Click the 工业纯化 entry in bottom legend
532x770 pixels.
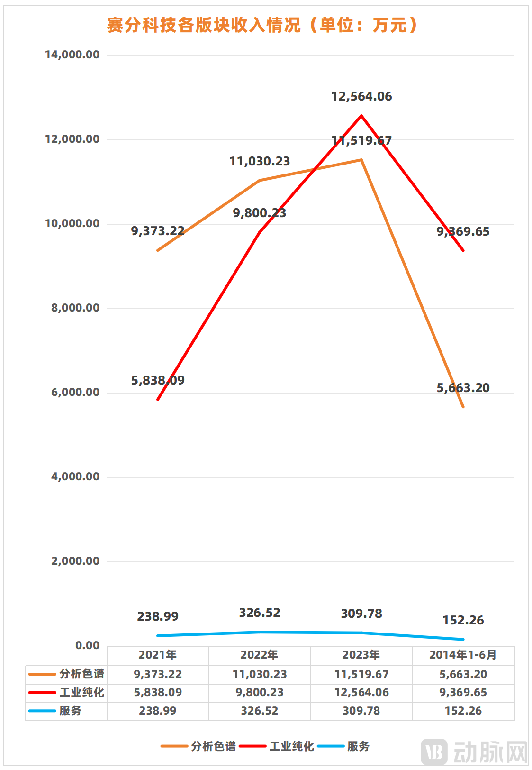pos(277,746)
